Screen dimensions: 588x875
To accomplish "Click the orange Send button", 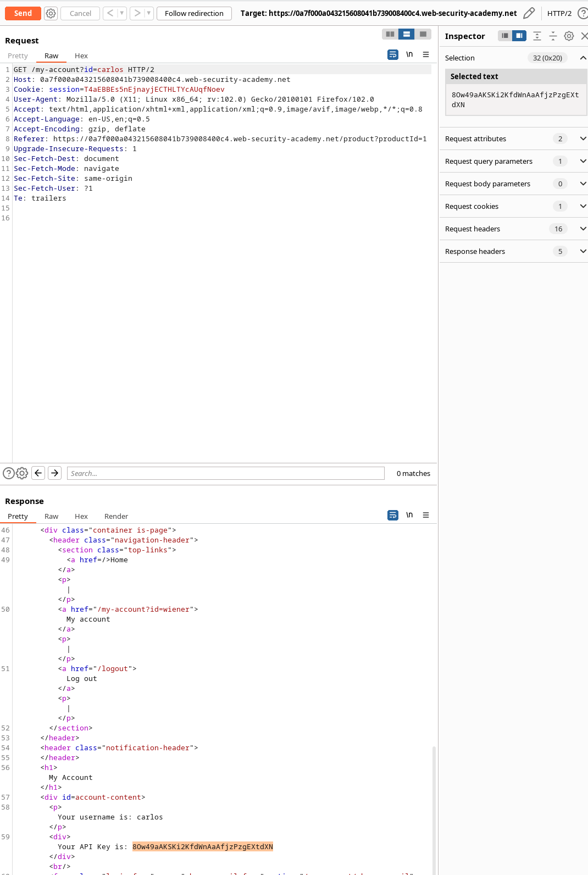I will (x=23, y=13).
